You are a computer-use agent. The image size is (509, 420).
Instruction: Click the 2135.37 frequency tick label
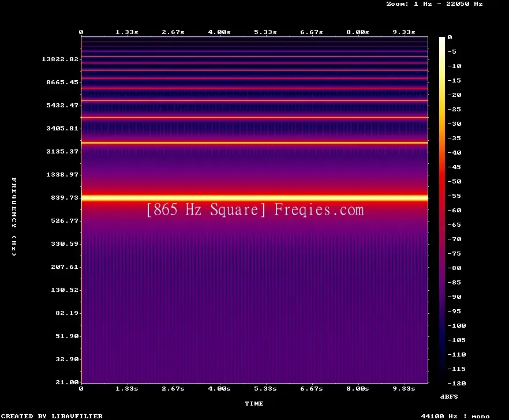(x=62, y=151)
